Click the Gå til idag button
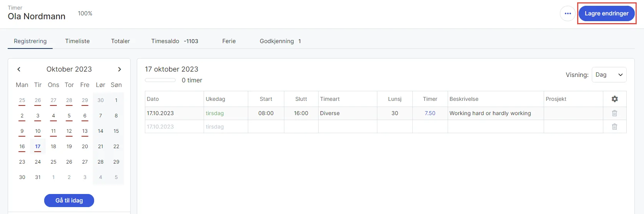 tap(69, 201)
